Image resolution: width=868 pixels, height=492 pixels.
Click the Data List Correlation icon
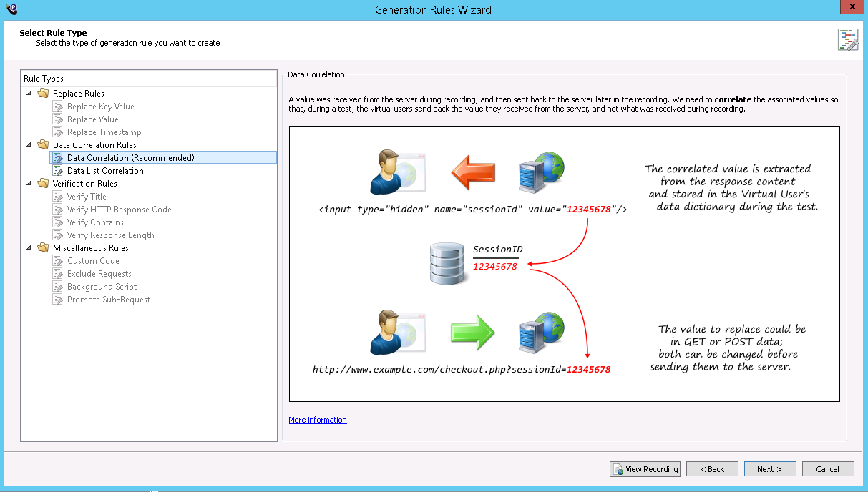tap(57, 171)
